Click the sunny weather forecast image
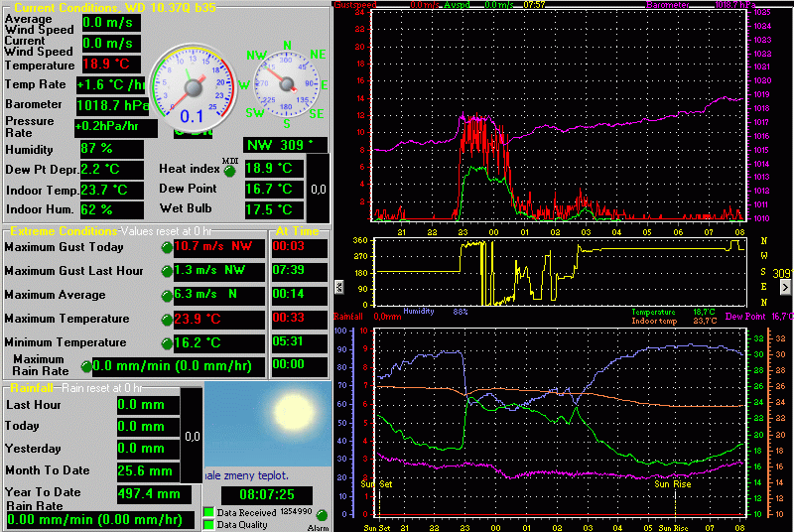The width and height of the screenshot is (794, 532). click(x=267, y=424)
